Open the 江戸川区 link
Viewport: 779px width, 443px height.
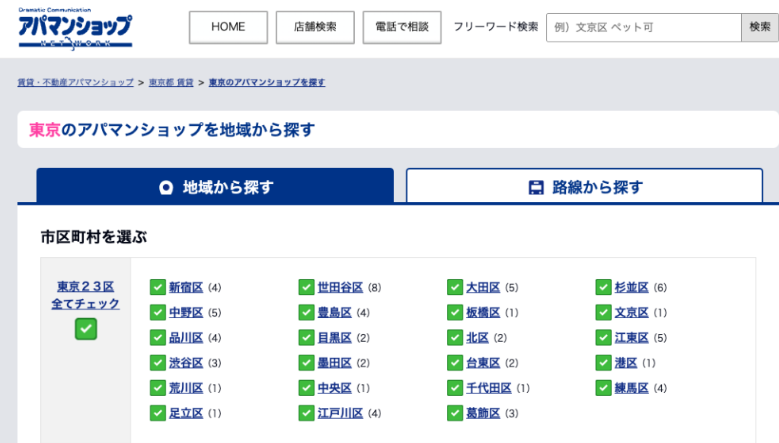340,414
